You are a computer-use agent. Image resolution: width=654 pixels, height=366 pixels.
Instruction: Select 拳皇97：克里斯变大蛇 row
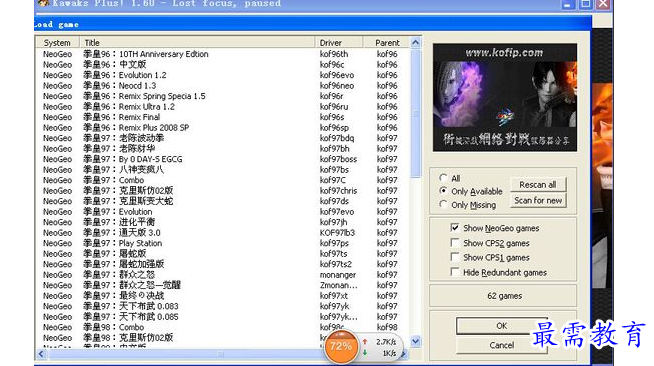[222, 201]
